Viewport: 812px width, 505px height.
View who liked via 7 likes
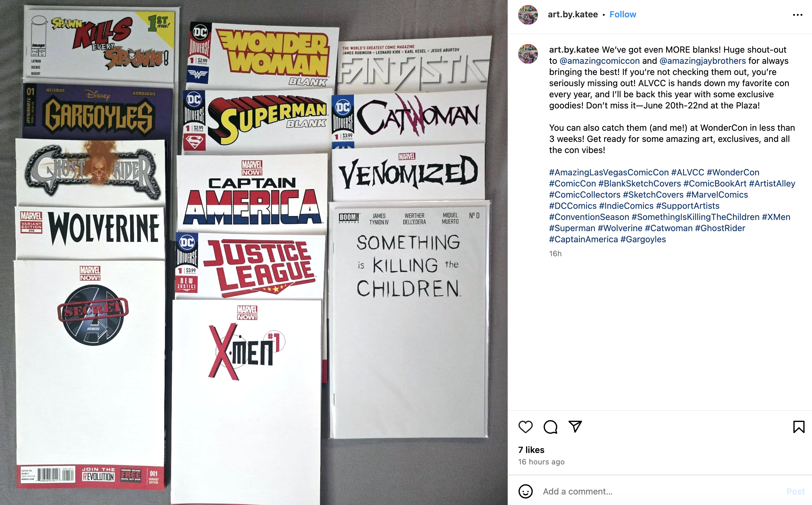[531, 450]
